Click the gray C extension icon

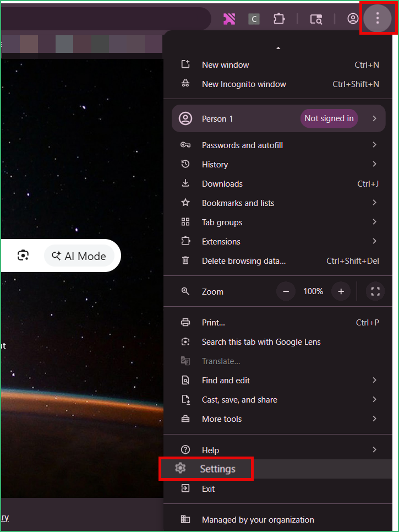(254, 19)
